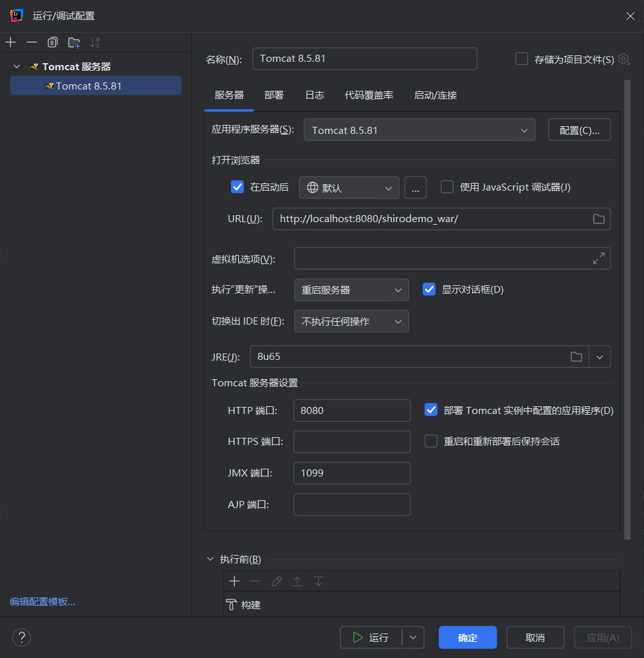Viewport: 644px width, 658px height.
Task: Enable 使用 JavaScript 调试器 checkbox
Action: coord(447,187)
